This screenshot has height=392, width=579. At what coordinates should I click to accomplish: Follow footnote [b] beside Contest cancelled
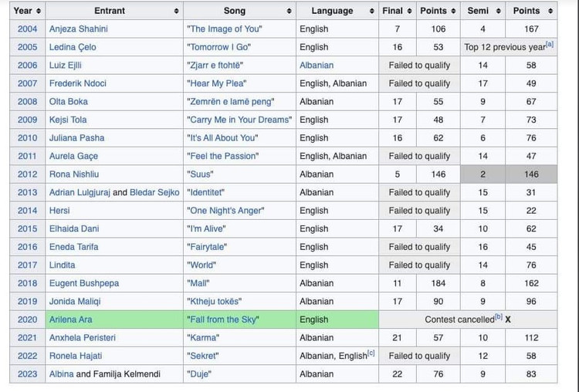[x=499, y=316]
